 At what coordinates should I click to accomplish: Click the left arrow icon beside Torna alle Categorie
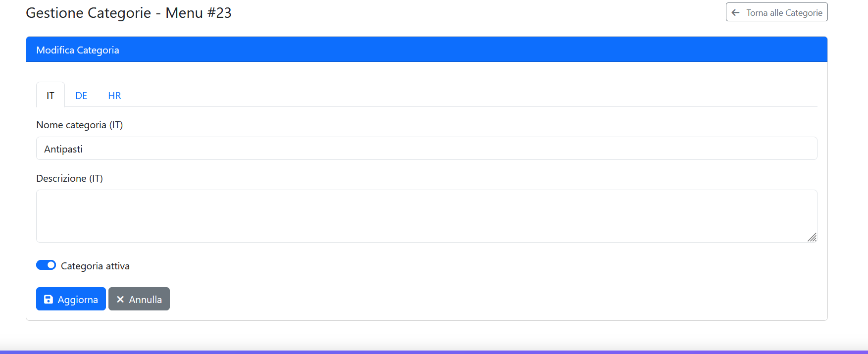point(735,13)
